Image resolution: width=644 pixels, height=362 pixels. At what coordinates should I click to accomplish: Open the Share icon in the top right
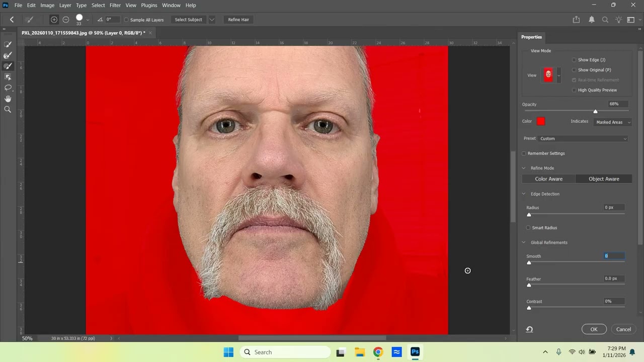pyautogui.click(x=576, y=20)
